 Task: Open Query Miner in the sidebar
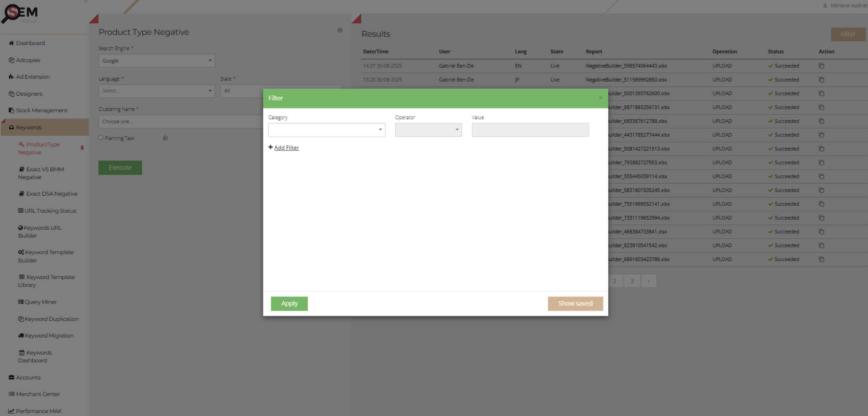click(40, 302)
